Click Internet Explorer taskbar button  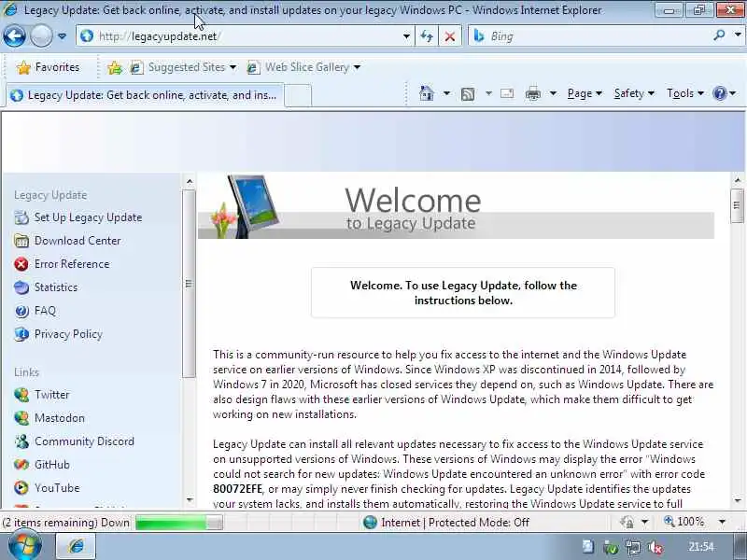tap(77, 546)
